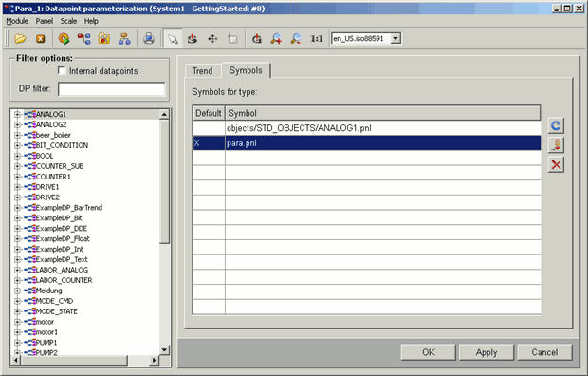Click the red X delete symbol icon
Viewport: 588px width, 376px height.
[556, 164]
